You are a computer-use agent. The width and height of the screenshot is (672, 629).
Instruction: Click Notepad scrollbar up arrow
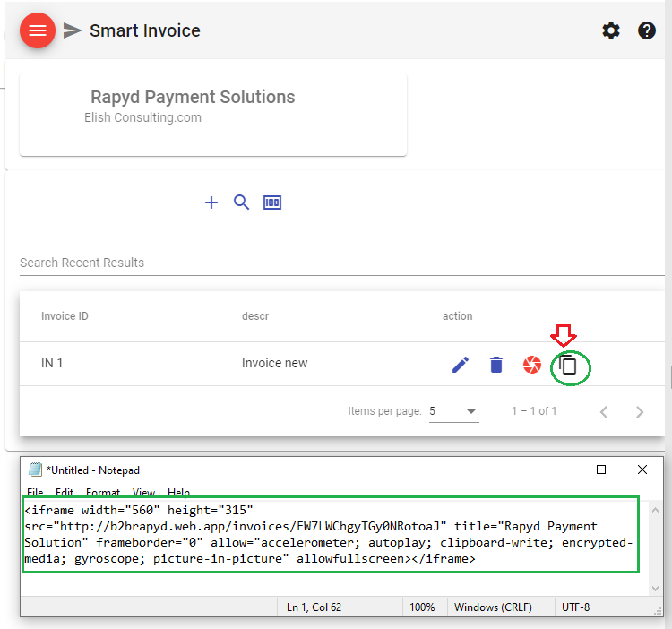tap(655, 510)
